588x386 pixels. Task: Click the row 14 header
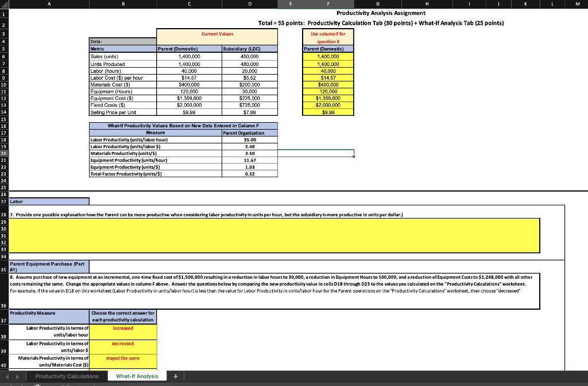(3, 111)
